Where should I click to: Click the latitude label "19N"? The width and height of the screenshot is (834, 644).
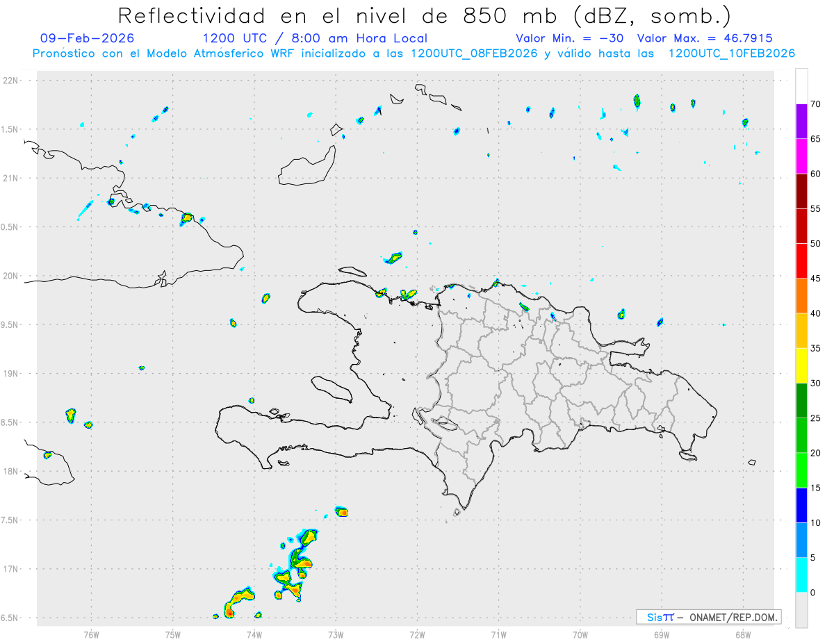(12, 374)
